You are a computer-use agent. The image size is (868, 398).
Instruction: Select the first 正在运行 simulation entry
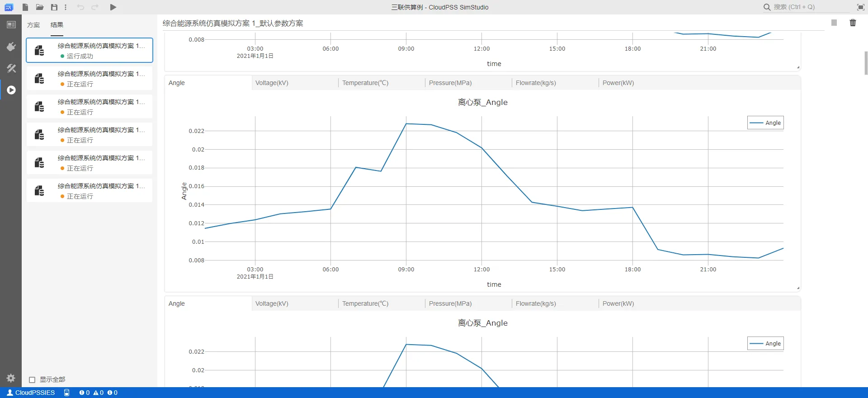pyautogui.click(x=90, y=78)
